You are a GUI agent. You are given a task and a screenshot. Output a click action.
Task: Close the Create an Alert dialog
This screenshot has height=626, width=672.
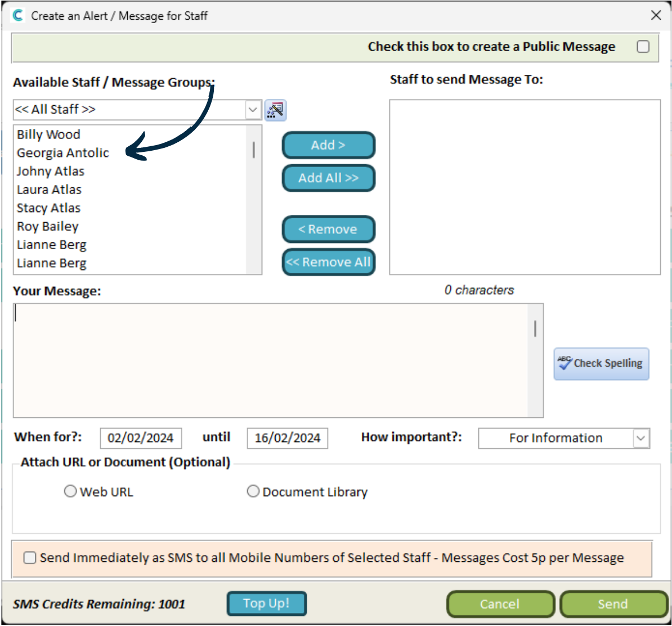point(656,15)
